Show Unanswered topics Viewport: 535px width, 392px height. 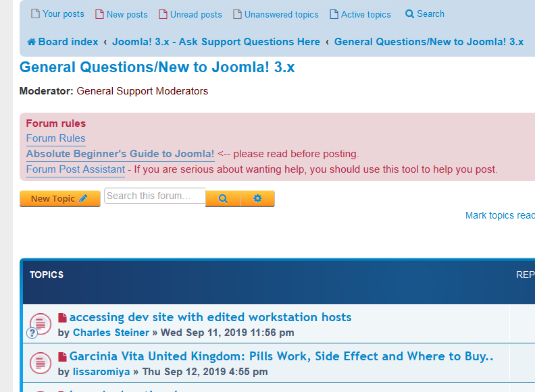point(282,14)
